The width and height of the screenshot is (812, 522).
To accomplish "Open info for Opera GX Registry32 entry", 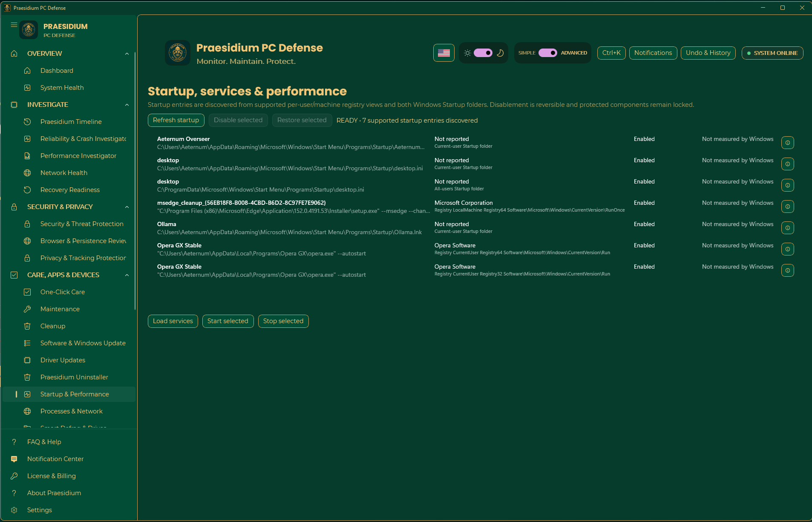I will [x=788, y=270].
